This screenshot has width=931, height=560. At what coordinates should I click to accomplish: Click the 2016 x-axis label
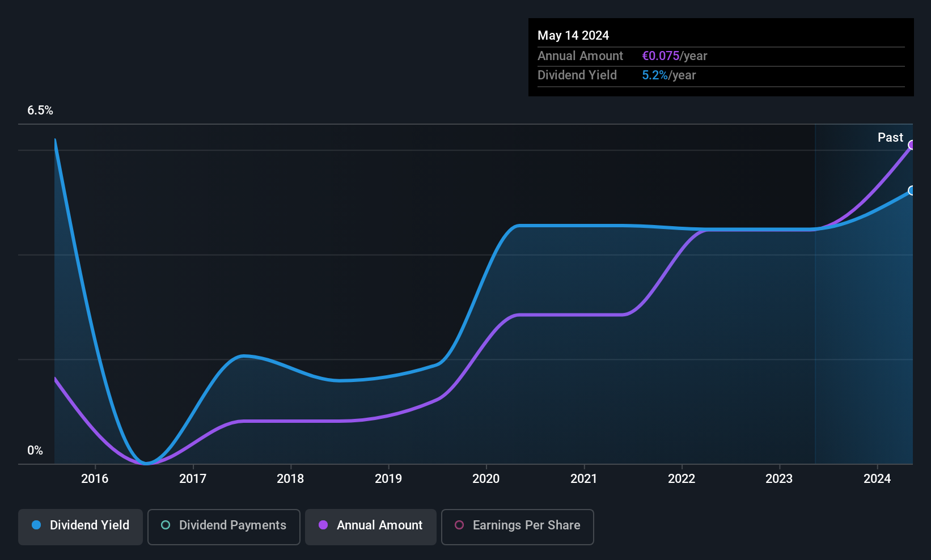click(95, 478)
